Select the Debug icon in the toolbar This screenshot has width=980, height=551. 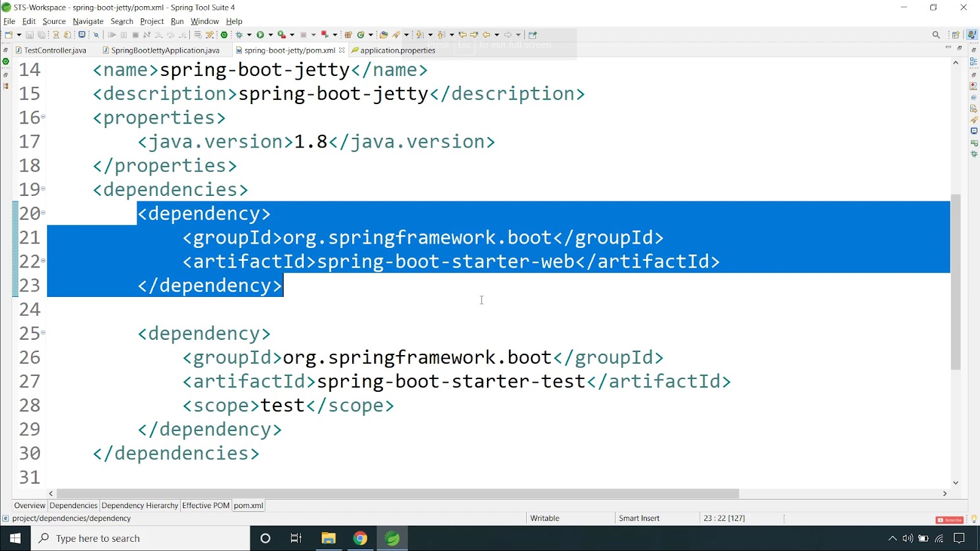239,35
